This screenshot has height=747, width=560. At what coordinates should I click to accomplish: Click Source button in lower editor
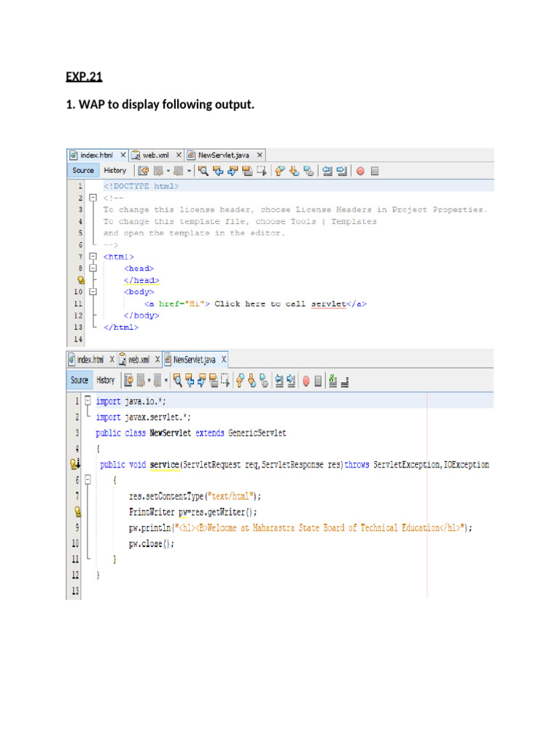point(79,380)
